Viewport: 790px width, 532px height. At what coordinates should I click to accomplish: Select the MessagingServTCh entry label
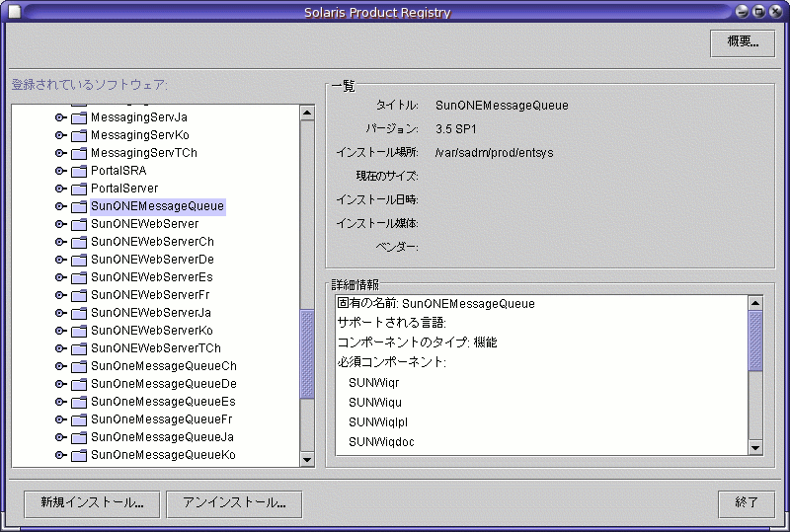click(144, 153)
